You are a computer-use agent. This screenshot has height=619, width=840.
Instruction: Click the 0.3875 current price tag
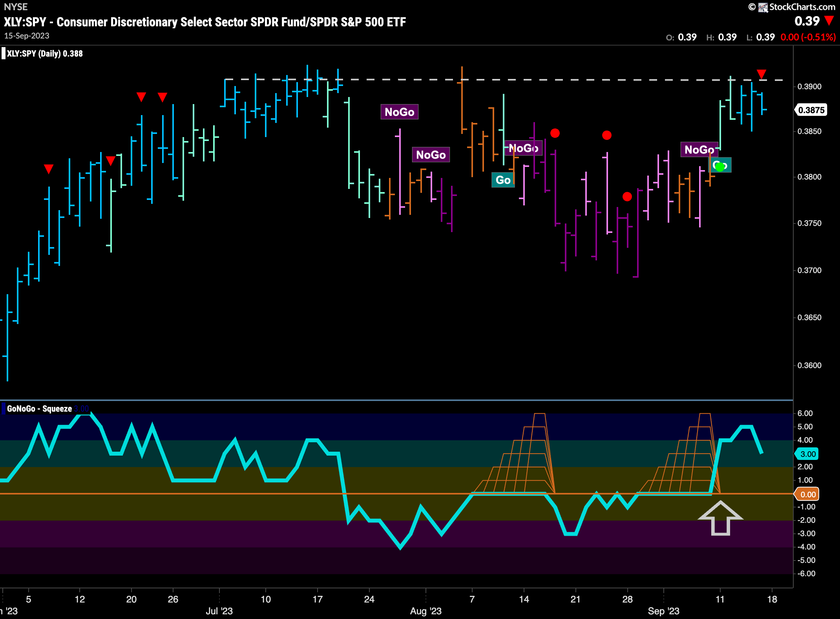(811, 110)
